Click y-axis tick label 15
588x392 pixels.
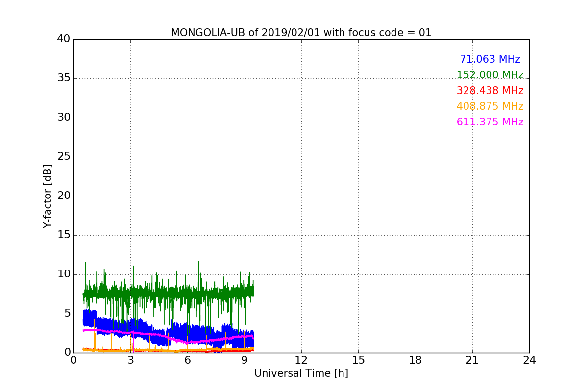[64, 235]
